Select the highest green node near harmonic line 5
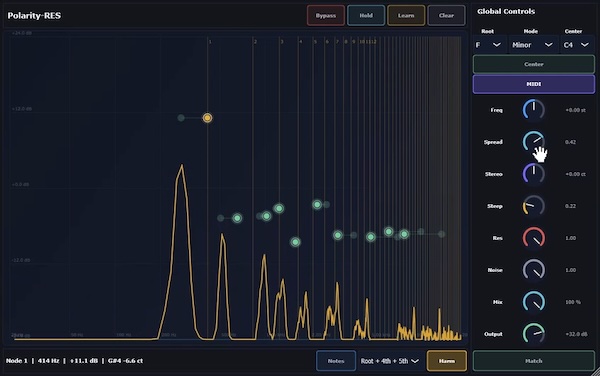The height and width of the screenshot is (376, 600). (317, 205)
